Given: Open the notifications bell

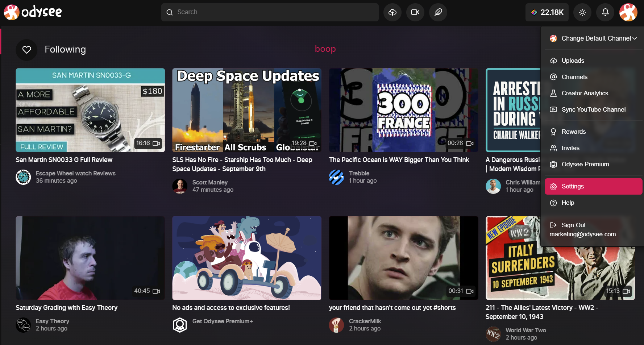Looking at the screenshot, I should pos(605,12).
